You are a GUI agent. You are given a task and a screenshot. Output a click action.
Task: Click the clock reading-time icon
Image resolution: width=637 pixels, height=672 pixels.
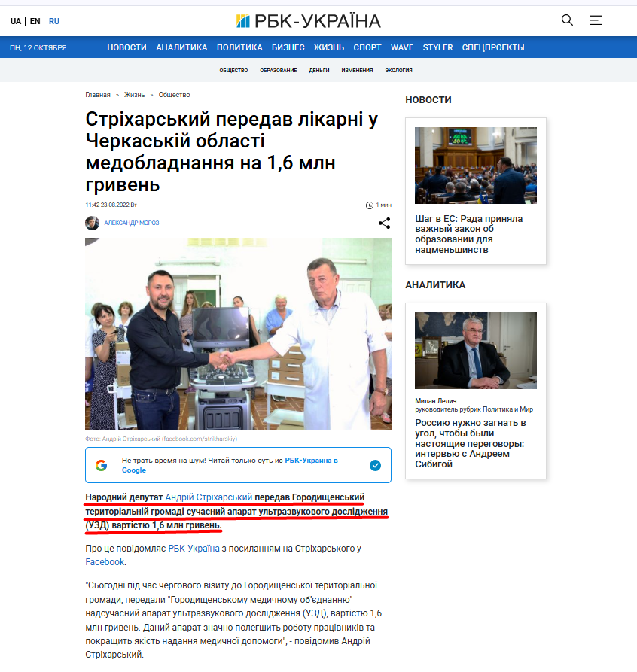pos(370,205)
